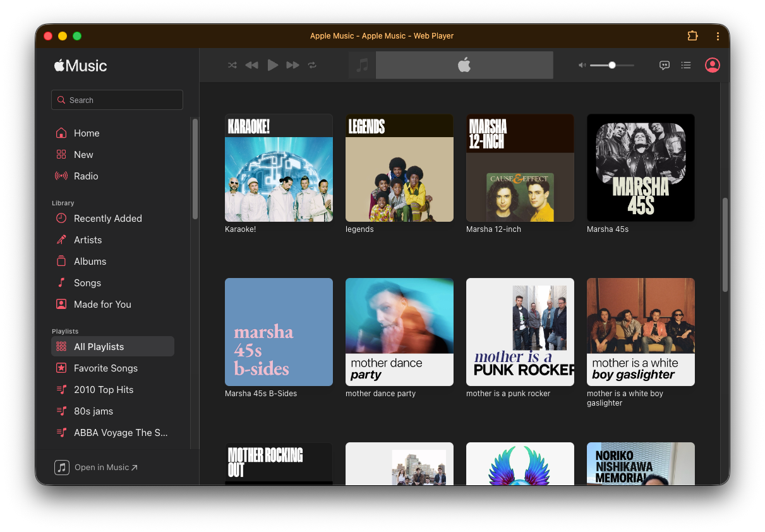Viewport: 765px width, 532px height.
Task: Focus the Search input field
Action: point(117,100)
